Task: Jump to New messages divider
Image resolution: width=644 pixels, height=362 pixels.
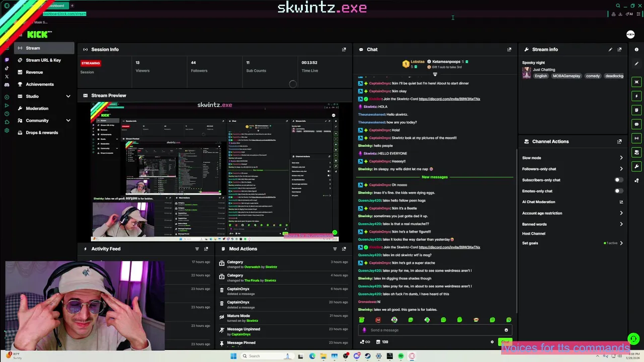Action: [435, 177]
